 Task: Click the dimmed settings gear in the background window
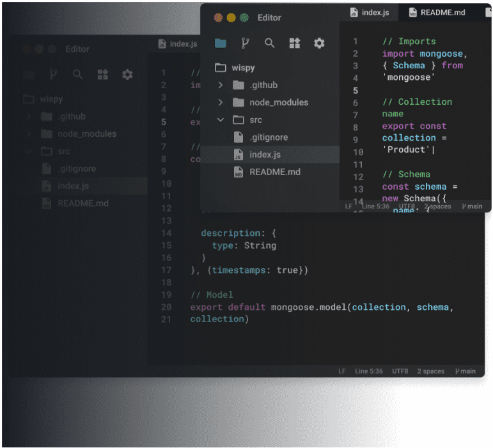[127, 75]
